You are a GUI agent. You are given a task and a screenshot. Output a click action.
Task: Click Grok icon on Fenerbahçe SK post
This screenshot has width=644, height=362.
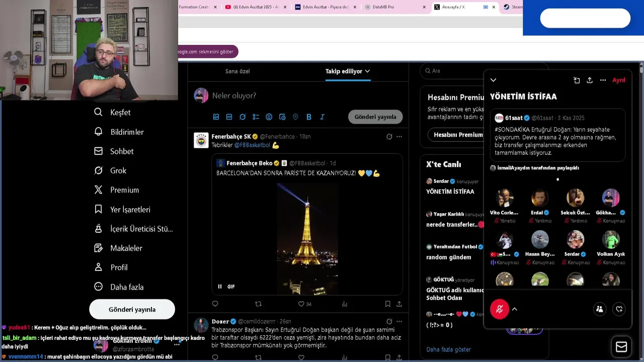pyautogui.click(x=389, y=136)
